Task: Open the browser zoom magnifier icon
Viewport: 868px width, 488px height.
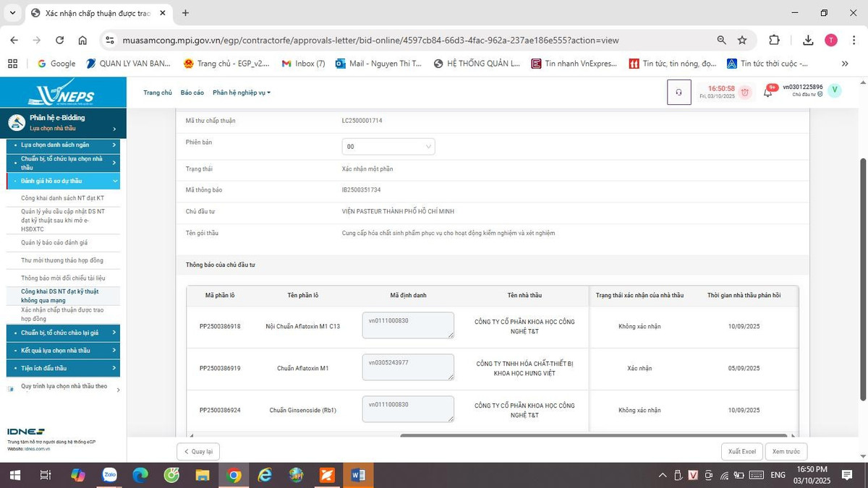Action: pyautogui.click(x=721, y=40)
